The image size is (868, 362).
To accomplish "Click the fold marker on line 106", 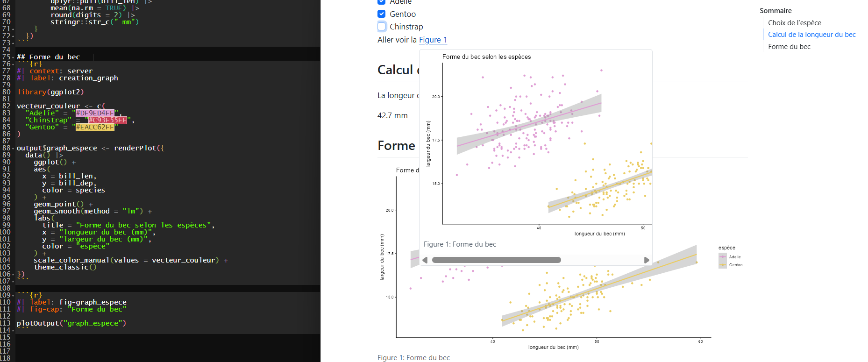I will point(13,274).
